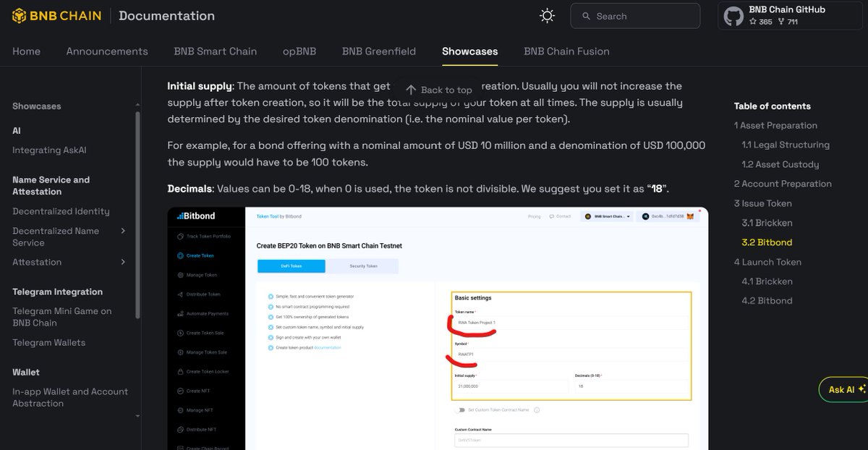868x450 pixels.
Task: Toggle the light/dark theme sun icon
Action: point(548,16)
